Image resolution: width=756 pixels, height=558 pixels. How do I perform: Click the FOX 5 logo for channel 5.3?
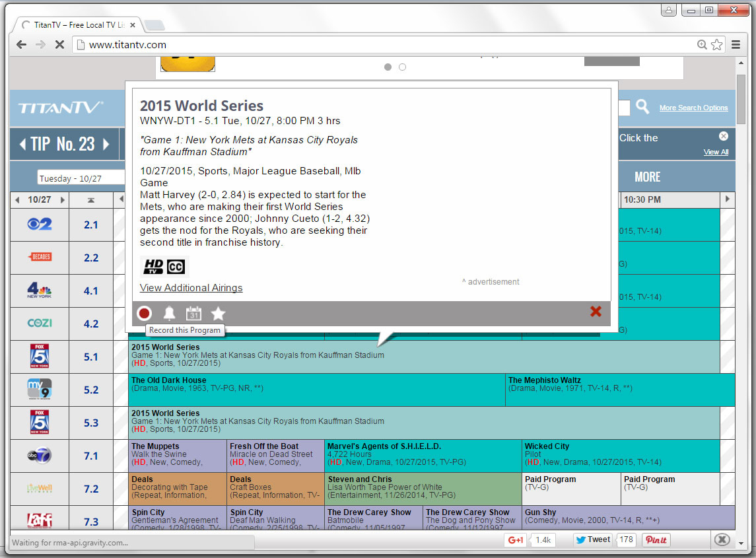pos(40,422)
